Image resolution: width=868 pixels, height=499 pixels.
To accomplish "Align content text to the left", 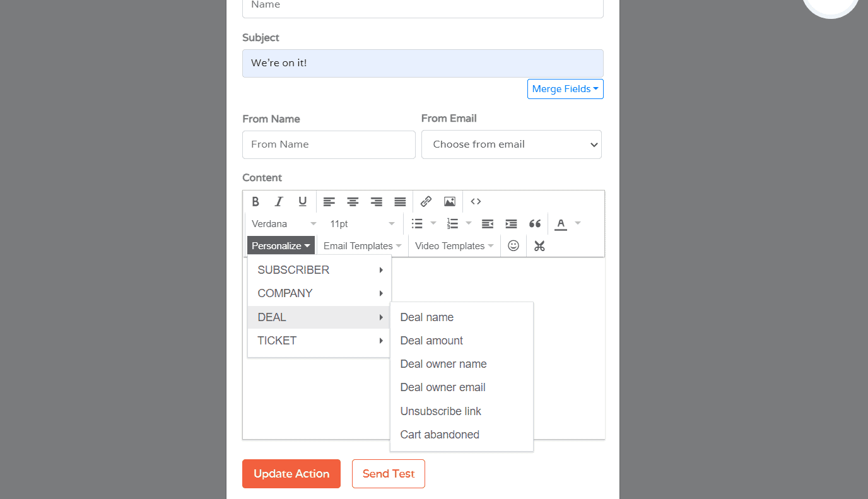I will 329,201.
